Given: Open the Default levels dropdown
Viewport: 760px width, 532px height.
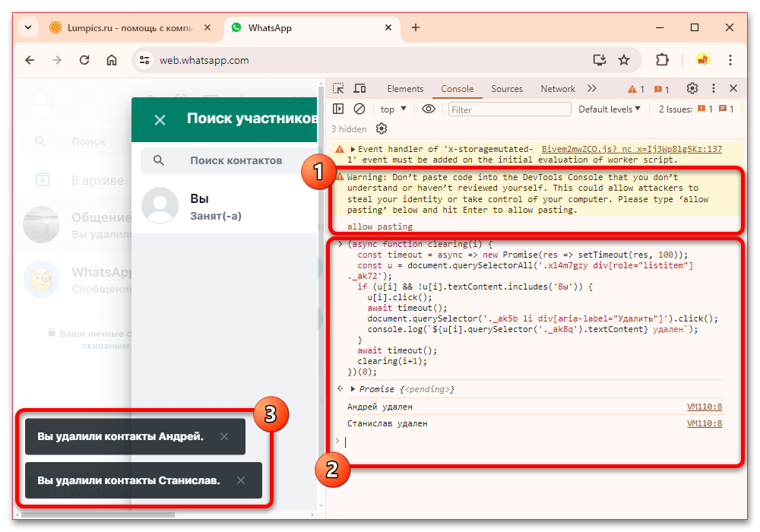Looking at the screenshot, I should 610,109.
